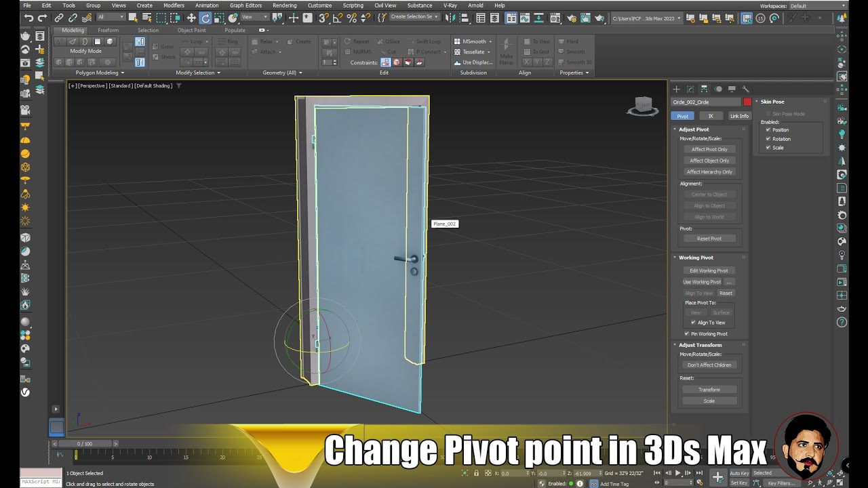Toggle the Position checkbox in Skin Pose
The height and width of the screenshot is (488, 868).
(x=768, y=129)
